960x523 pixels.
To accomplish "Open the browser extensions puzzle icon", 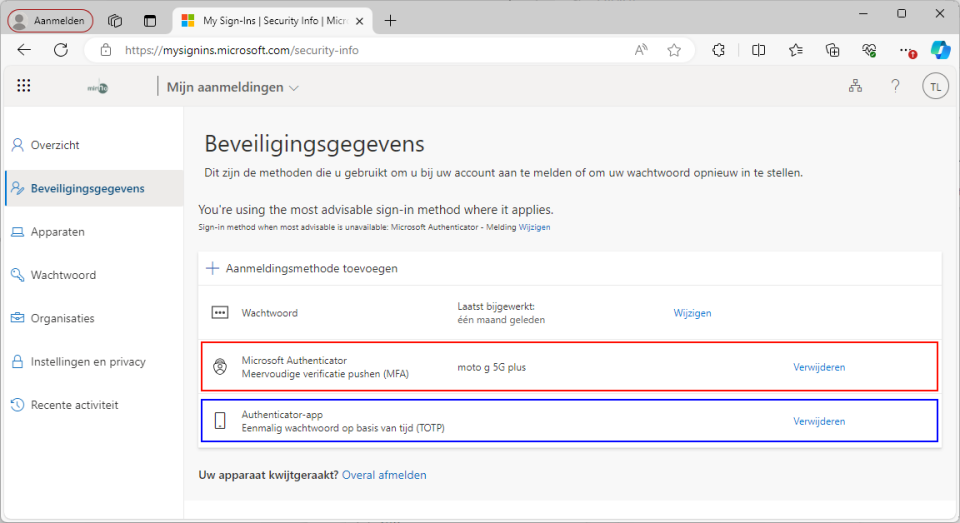I will [718, 50].
